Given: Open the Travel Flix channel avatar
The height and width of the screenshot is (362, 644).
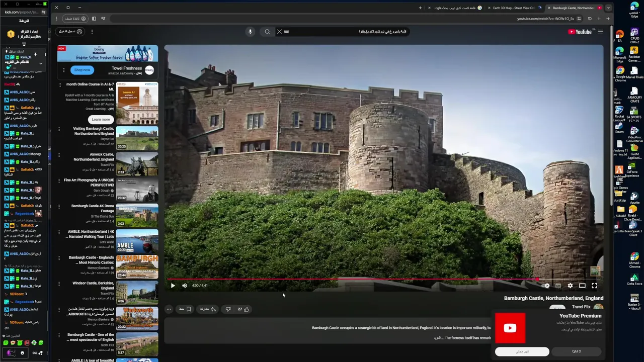Looking at the screenshot, I should coord(598,307).
